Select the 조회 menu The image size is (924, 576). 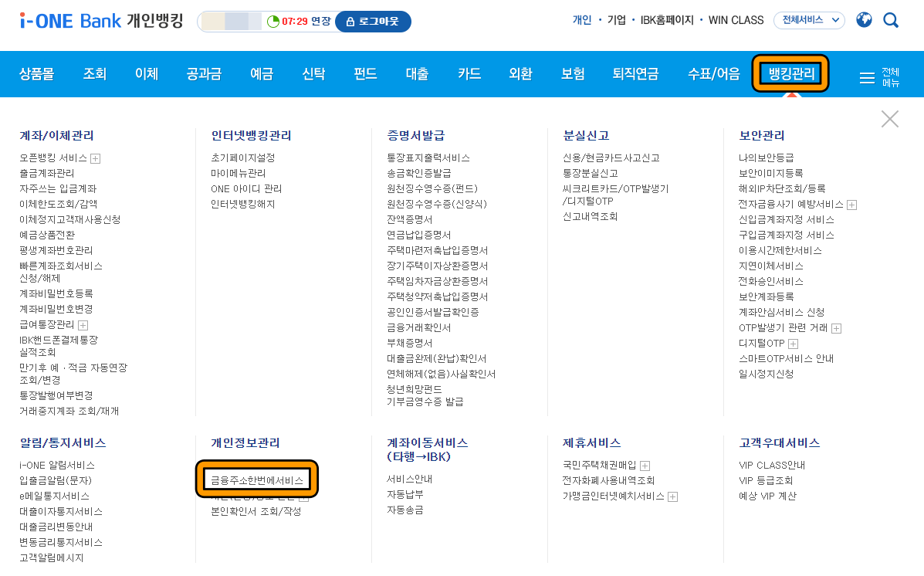point(95,73)
